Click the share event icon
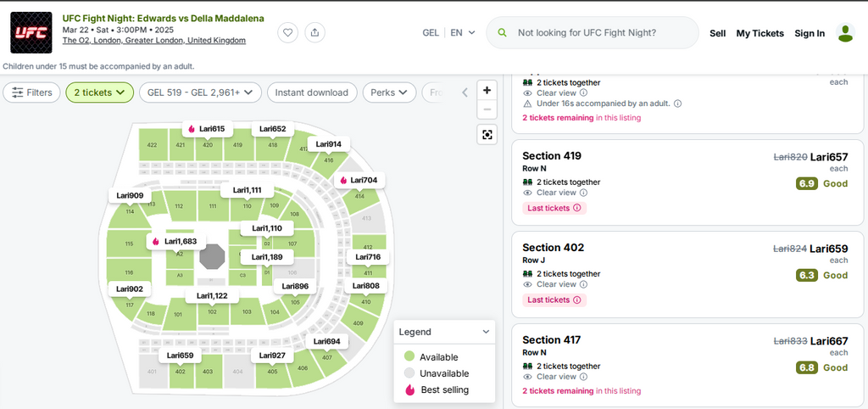Viewport: 868px width, 409px height. (314, 32)
